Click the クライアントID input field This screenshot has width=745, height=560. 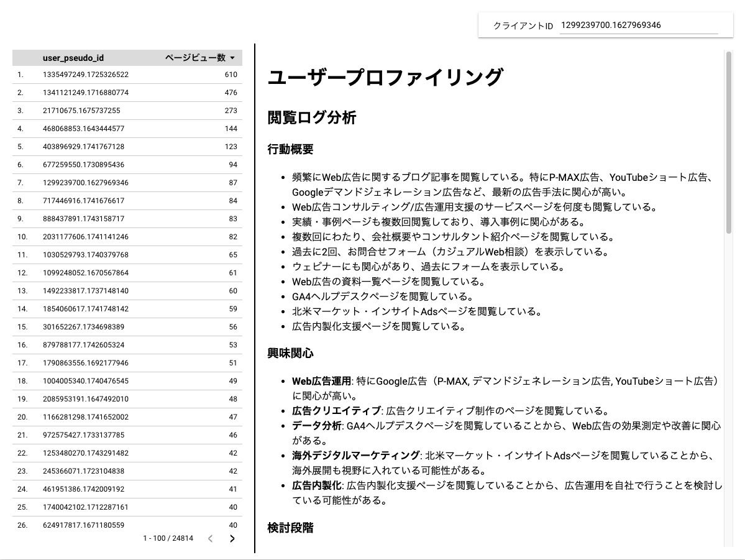(x=638, y=25)
